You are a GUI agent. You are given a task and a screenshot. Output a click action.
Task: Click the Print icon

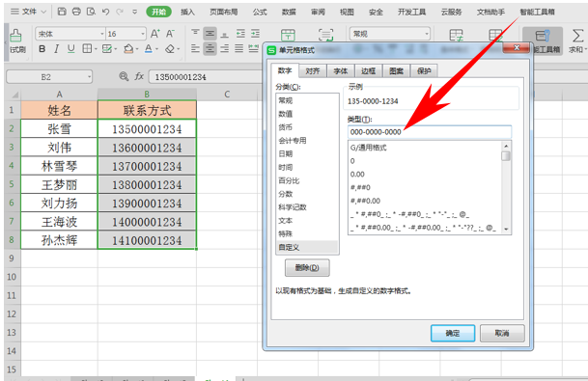(76, 12)
